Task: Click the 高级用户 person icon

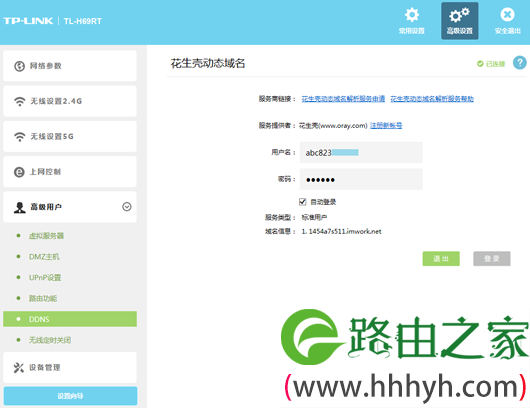Action: click(x=20, y=207)
